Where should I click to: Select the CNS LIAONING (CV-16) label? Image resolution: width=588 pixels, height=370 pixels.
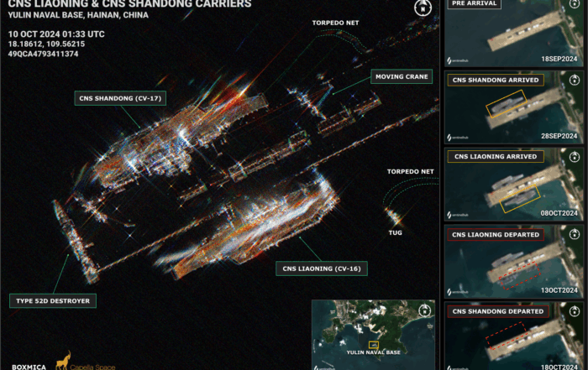pyautogui.click(x=322, y=268)
